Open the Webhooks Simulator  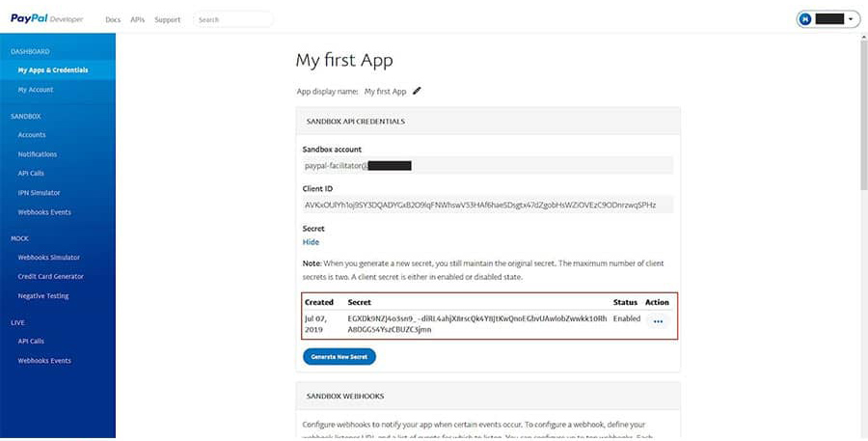pos(48,258)
